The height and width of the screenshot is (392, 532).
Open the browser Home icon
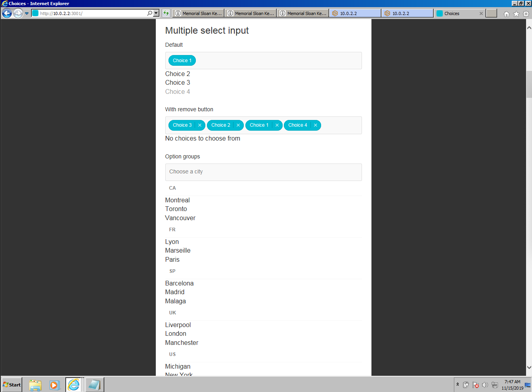(x=507, y=14)
